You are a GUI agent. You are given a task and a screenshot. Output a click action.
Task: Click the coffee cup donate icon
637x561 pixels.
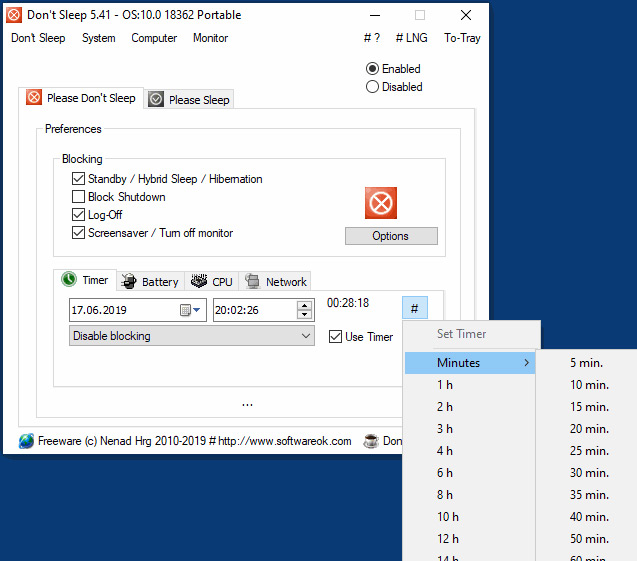click(370, 441)
